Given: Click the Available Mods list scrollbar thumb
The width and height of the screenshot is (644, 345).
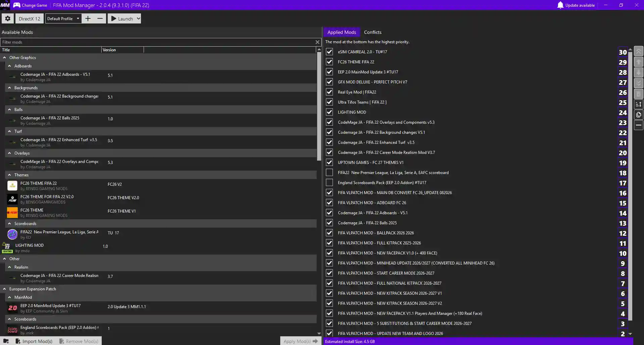Looking at the screenshot, I should click(x=319, y=106).
